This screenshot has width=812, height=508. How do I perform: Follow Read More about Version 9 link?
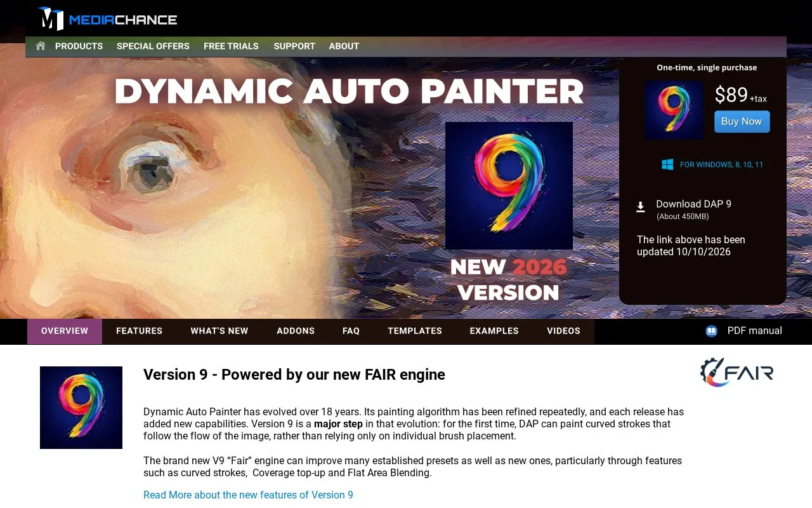(248, 495)
